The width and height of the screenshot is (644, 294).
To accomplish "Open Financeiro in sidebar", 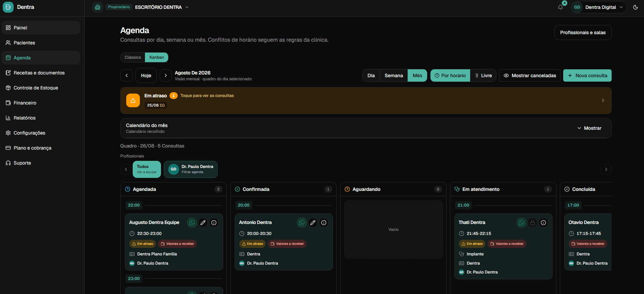I will click(x=41, y=103).
